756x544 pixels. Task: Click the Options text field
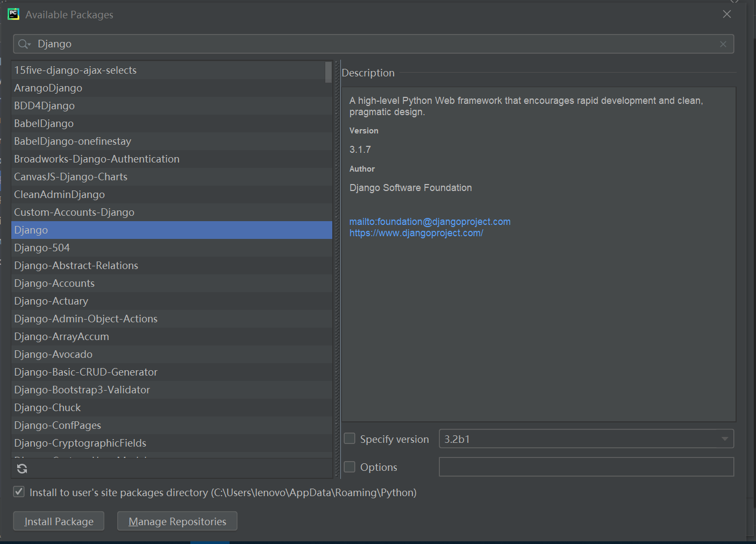pos(587,467)
